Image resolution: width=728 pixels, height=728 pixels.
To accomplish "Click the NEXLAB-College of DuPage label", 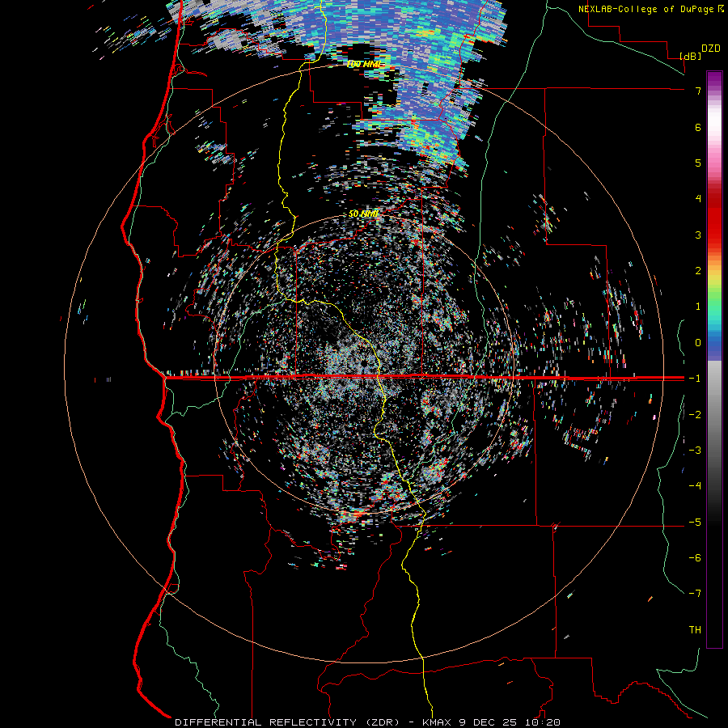I will [646, 9].
